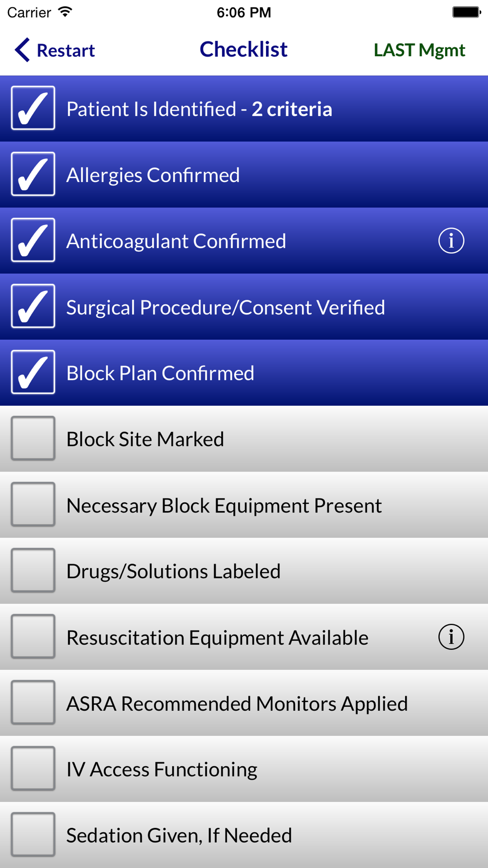Tap the back chevron beside Restart
This screenshot has height=868, width=488.
22,50
